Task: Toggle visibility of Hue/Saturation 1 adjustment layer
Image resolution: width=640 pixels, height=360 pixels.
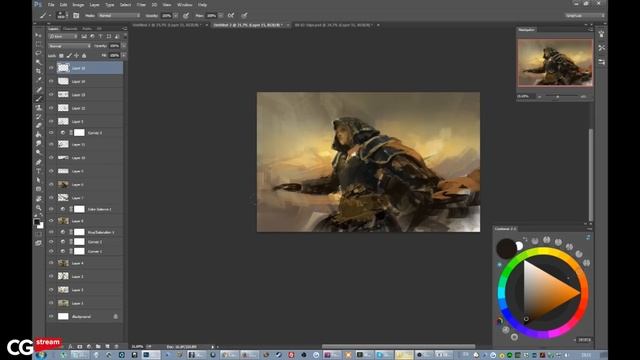Action: [51, 232]
